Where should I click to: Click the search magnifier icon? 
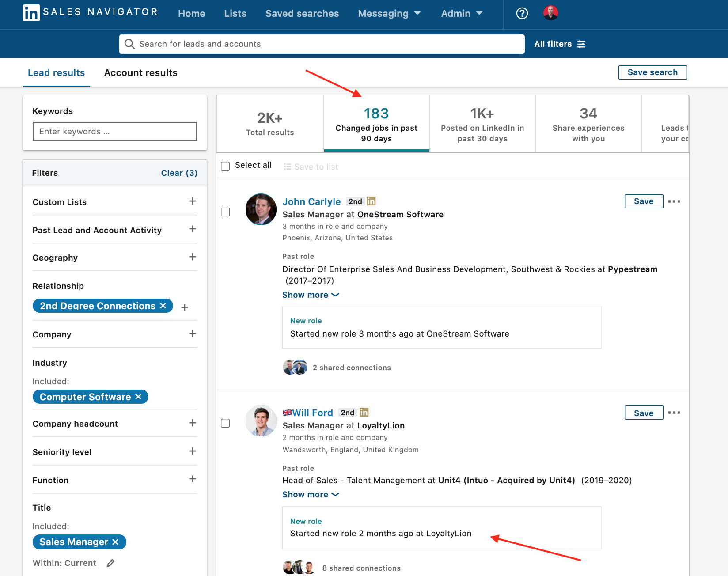tap(129, 44)
